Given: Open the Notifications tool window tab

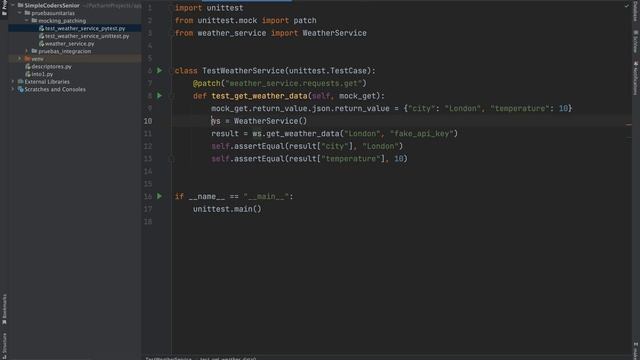Looking at the screenshot, I should (x=636, y=78).
